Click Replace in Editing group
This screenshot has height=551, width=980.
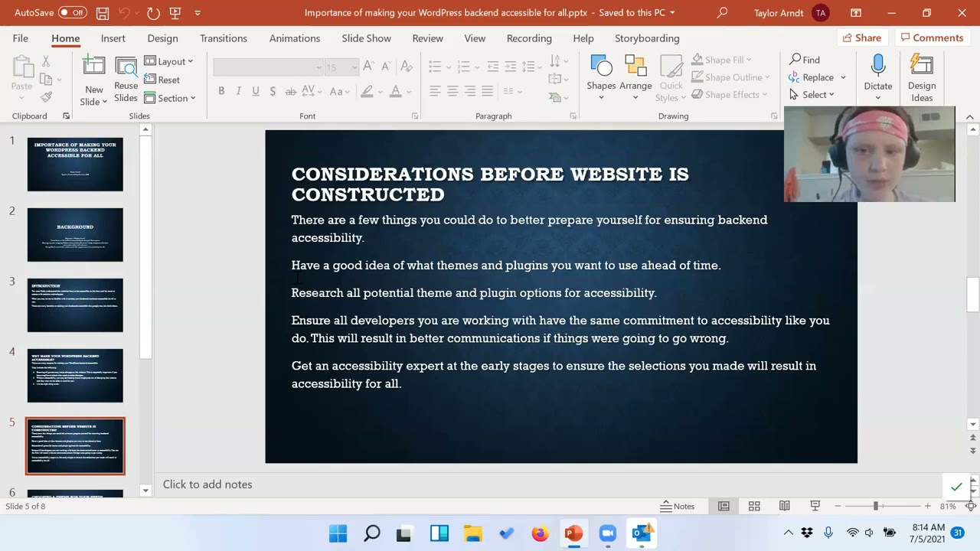point(812,77)
